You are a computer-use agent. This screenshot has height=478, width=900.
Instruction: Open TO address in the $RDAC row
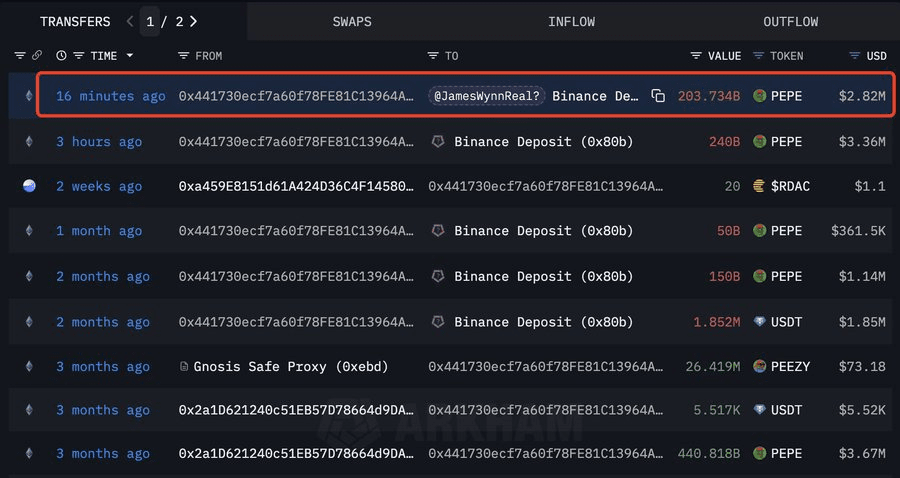coord(545,186)
